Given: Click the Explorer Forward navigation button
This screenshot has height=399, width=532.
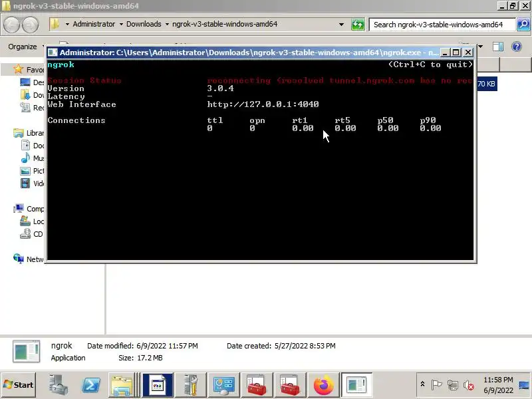Looking at the screenshot, I should (x=31, y=25).
